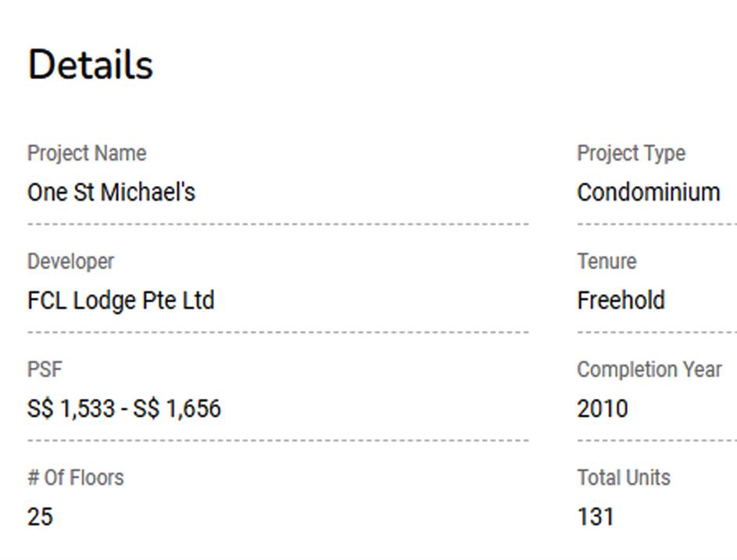Click the dashed divider below the PSF price range
Screen dimensions: 737x560
coord(278,441)
